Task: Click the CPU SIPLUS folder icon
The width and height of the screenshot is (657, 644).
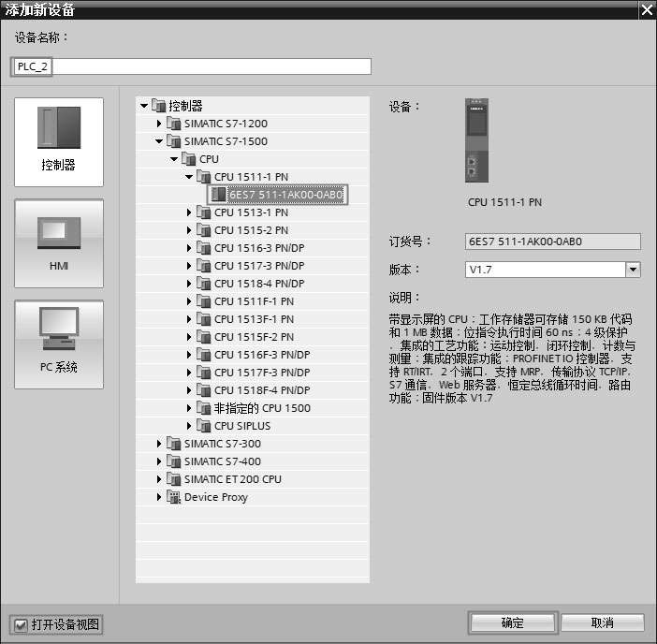Action: coord(203,426)
